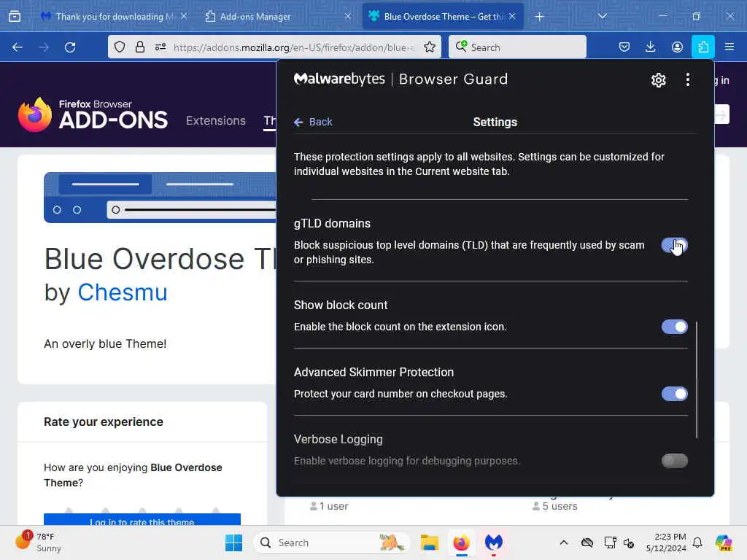The width and height of the screenshot is (747, 560).
Task: Click Log in to rate this theme
Action: pyautogui.click(x=142, y=520)
